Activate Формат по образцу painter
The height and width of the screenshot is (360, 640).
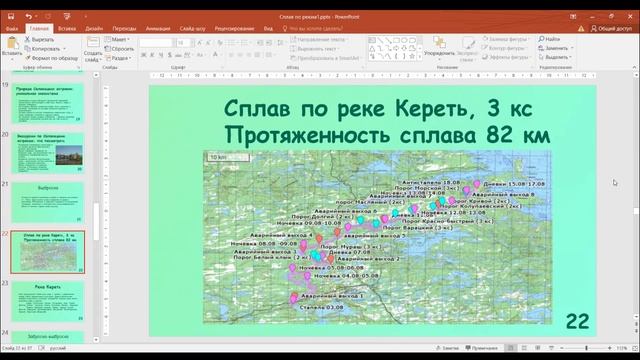pos(51,58)
